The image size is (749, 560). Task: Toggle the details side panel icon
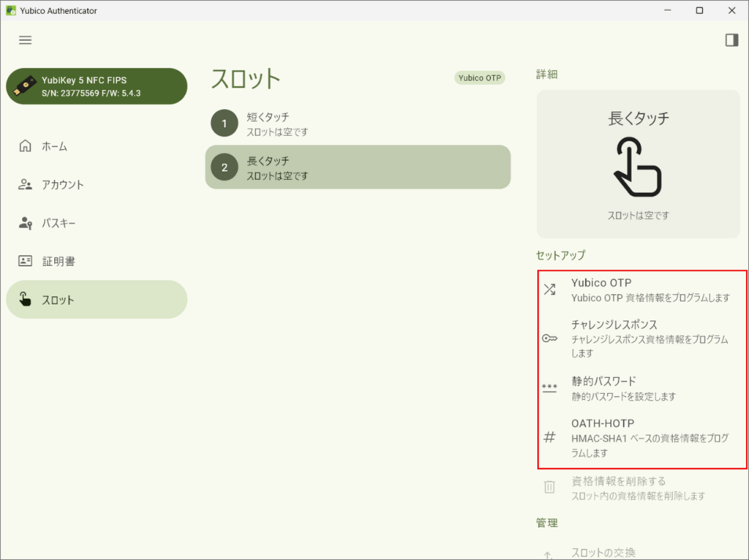pyautogui.click(x=731, y=40)
